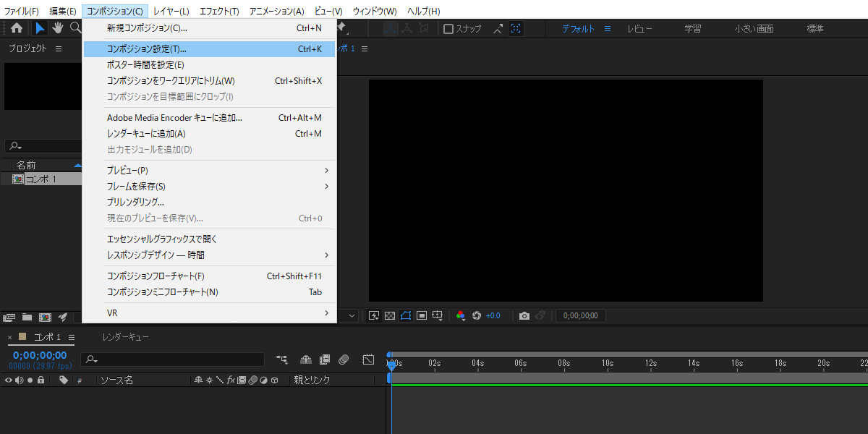
Task: Open the 編集(E) menu
Action: (x=63, y=11)
